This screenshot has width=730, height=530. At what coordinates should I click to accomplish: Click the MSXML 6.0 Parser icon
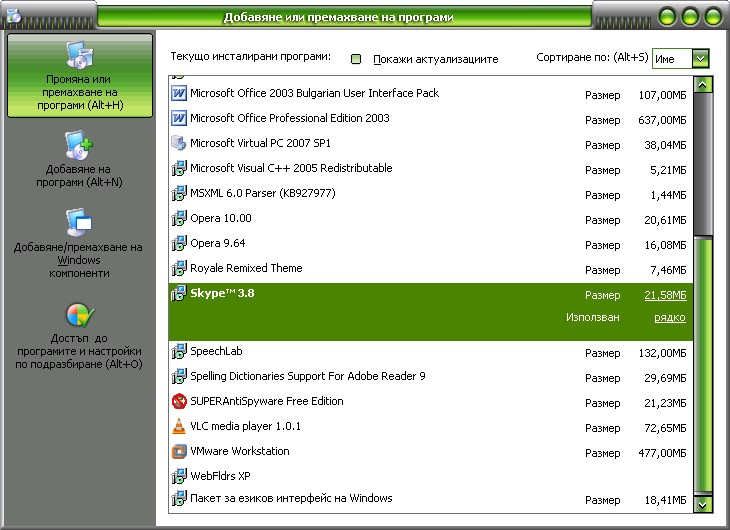pos(179,193)
